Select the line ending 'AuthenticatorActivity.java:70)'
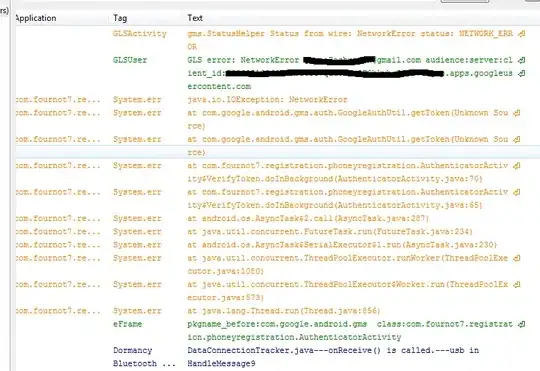 click(x=335, y=179)
